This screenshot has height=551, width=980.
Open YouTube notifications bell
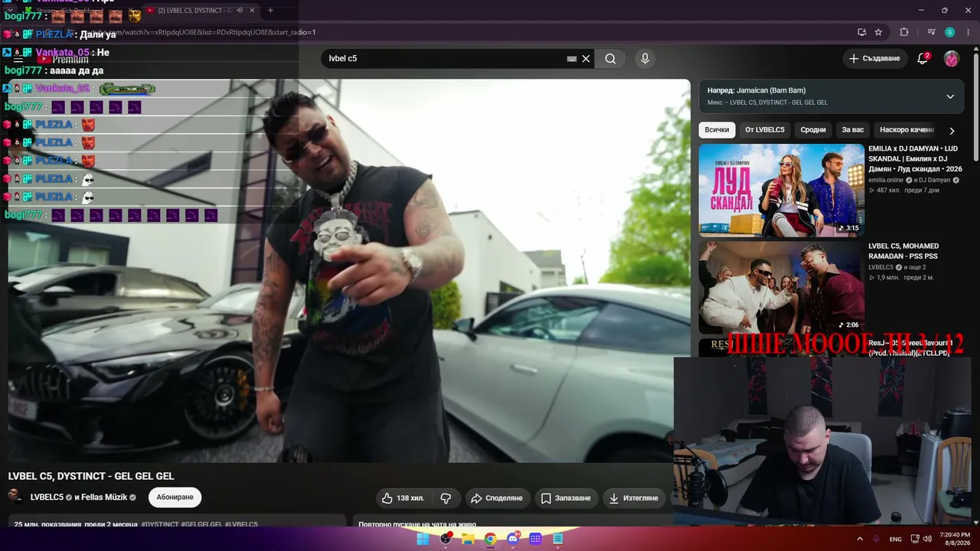923,59
